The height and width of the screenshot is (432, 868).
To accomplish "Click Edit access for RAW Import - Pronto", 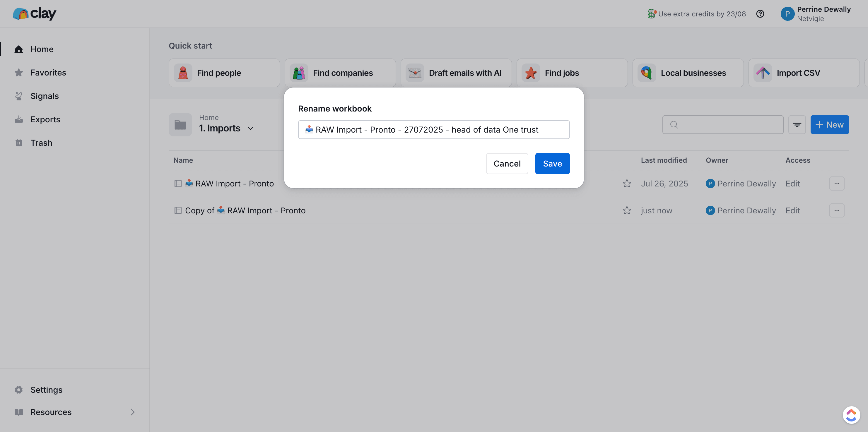I will click(x=792, y=184).
